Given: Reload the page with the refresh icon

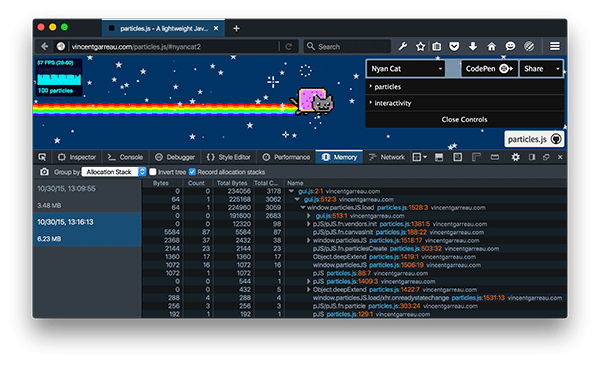Looking at the screenshot, I should click(289, 47).
